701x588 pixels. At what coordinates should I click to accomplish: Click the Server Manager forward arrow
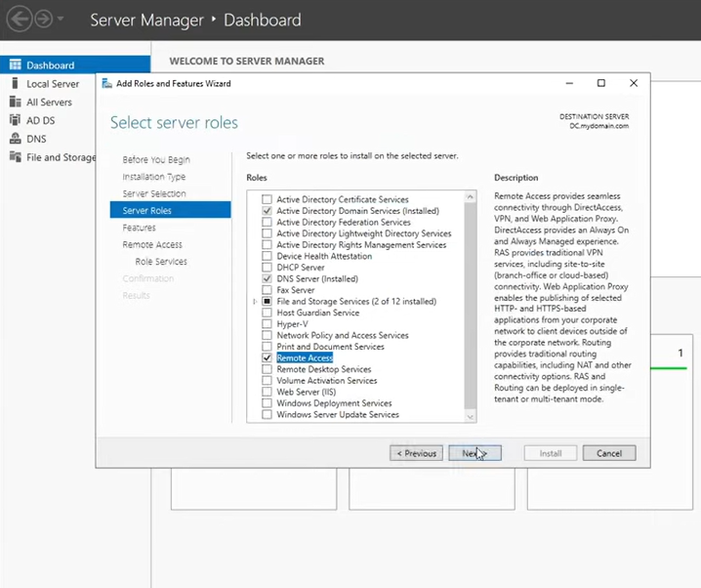[44, 20]
